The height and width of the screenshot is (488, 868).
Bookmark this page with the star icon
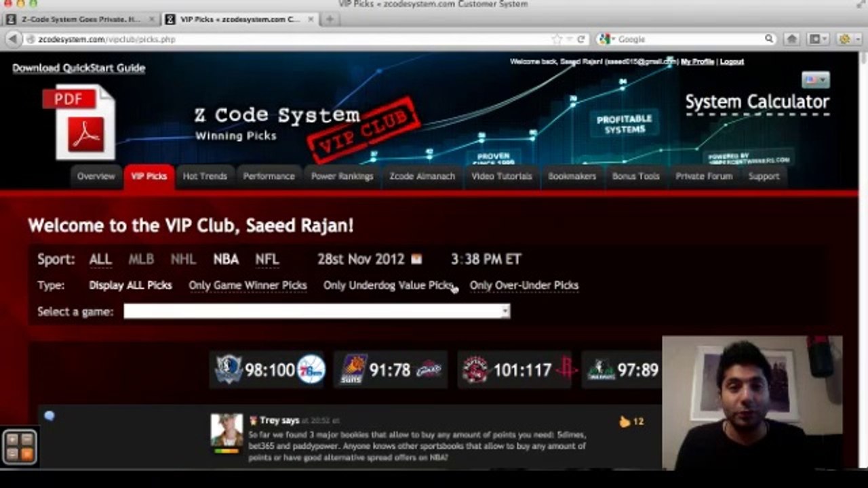point(557,39)
